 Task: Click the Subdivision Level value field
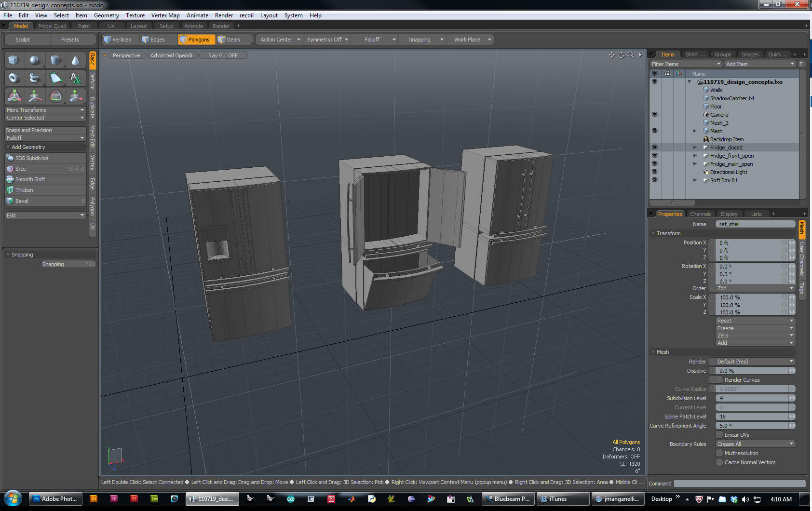[x=752, y=398]
